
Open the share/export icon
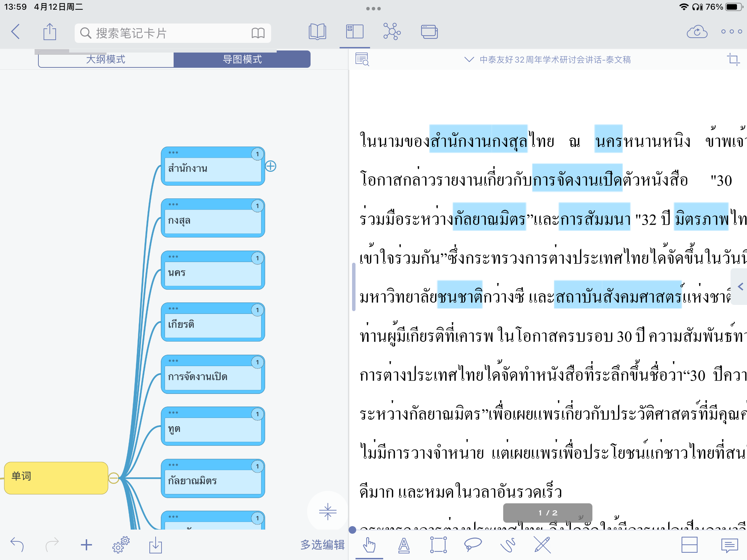[50, 32]
